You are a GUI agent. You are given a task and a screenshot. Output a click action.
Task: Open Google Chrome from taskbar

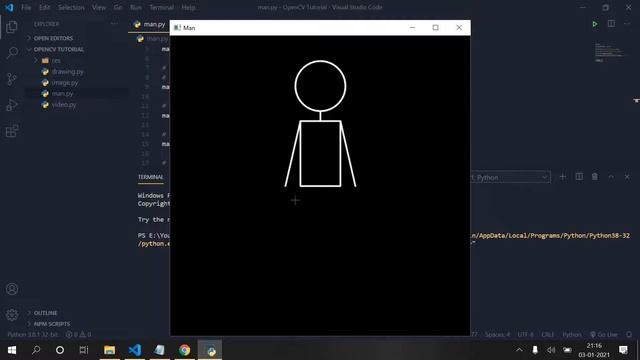click(x=184, y=350)
